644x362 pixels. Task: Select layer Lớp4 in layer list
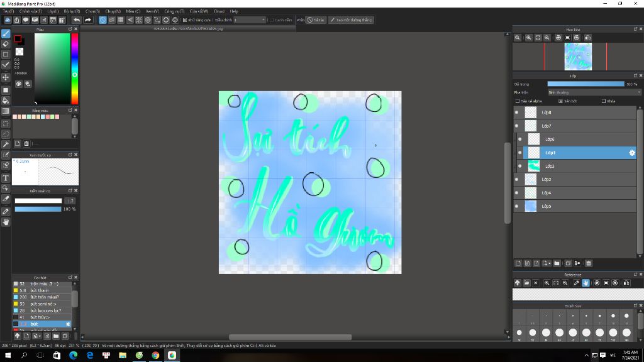575,193
